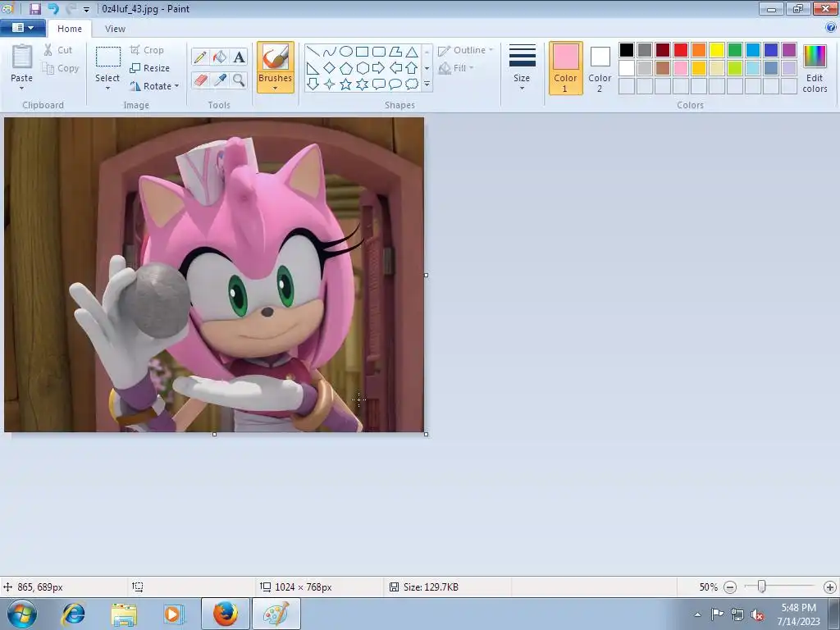
Task: Choose the Right triangle shape
Action: click(313, 68)
